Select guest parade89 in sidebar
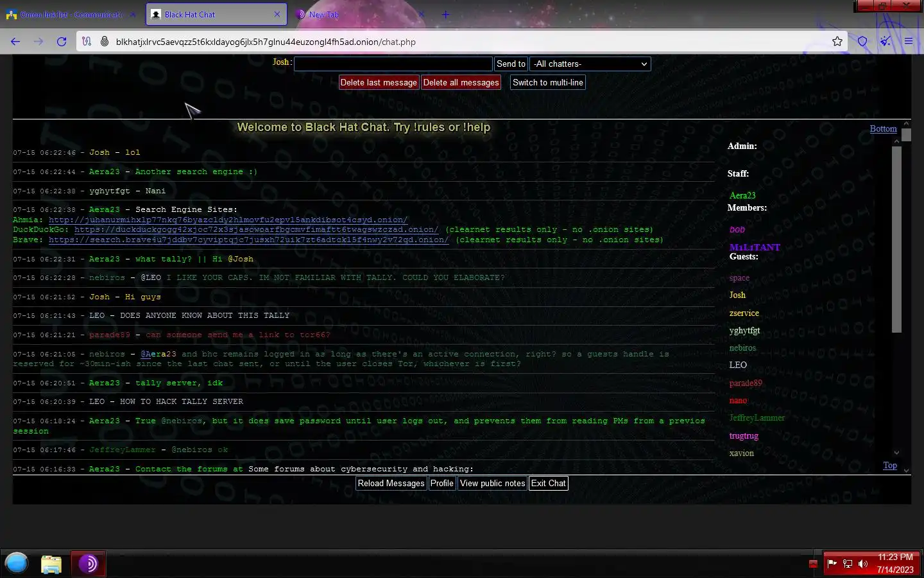The width and height of the screenshot is (924, 578). pyautogui.click(x=746, y=383)
